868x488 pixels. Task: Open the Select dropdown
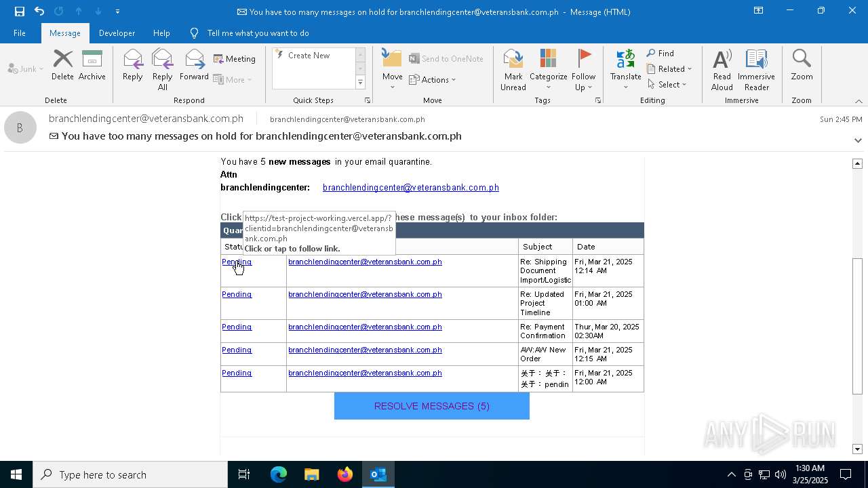(x=667, y=85)
